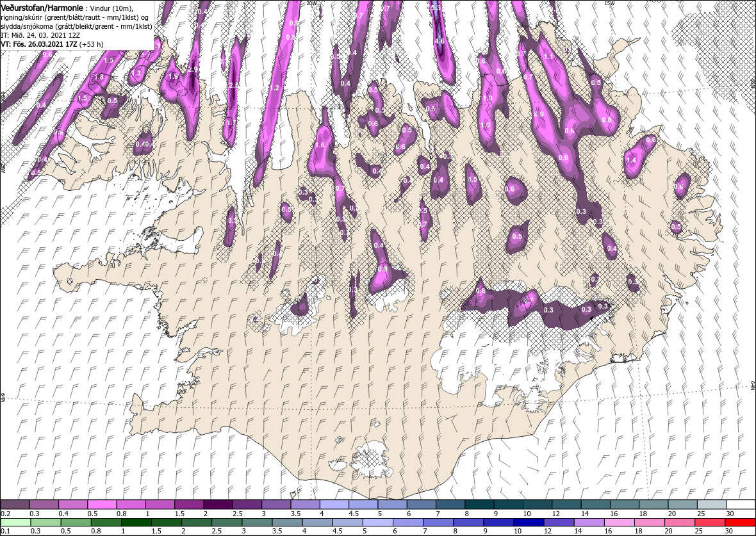This screenshot has height=536, width=756.
Task: Click the darkest green 1 swatch in the rain legend
Action: 136,523
